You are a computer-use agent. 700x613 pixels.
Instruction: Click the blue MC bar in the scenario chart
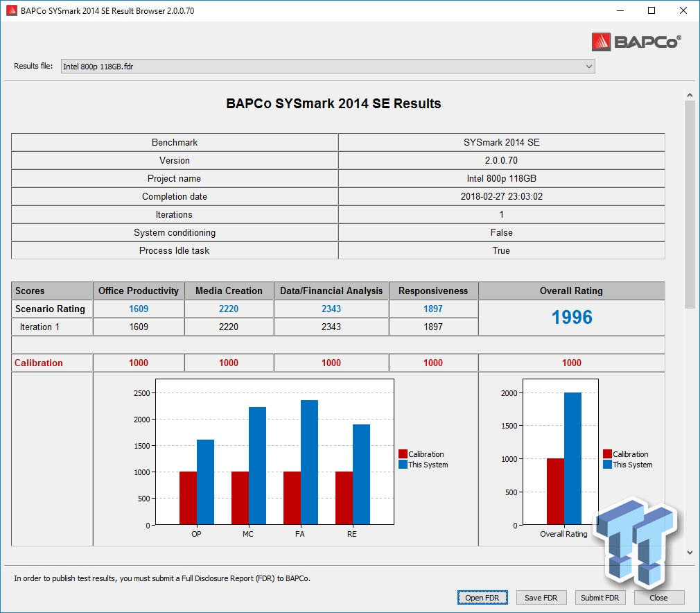[x=257, y=466]
